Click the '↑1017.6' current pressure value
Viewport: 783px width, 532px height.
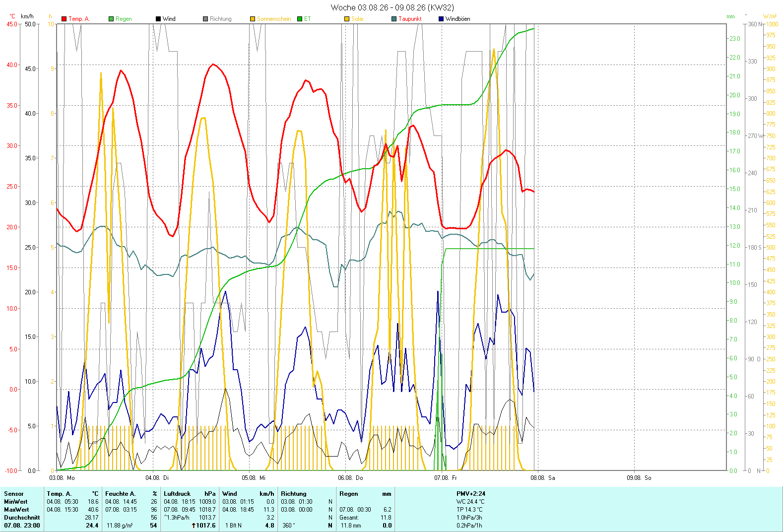203,526
